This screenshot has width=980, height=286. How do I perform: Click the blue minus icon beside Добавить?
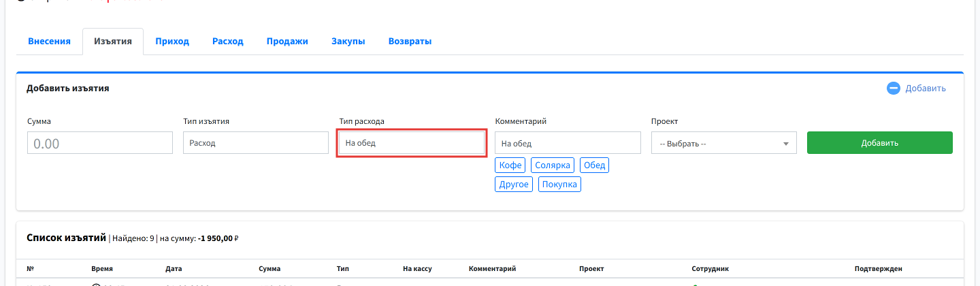click(894, 89)
